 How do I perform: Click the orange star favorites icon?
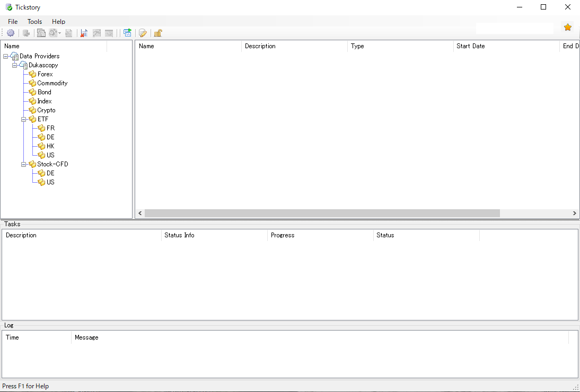click(x=568, y=28)
